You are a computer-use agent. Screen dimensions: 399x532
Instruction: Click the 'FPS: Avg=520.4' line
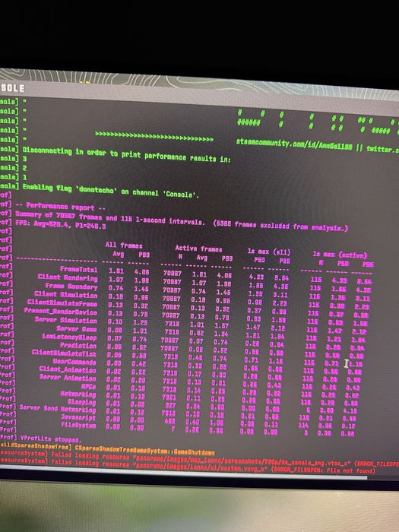[60, 224]
